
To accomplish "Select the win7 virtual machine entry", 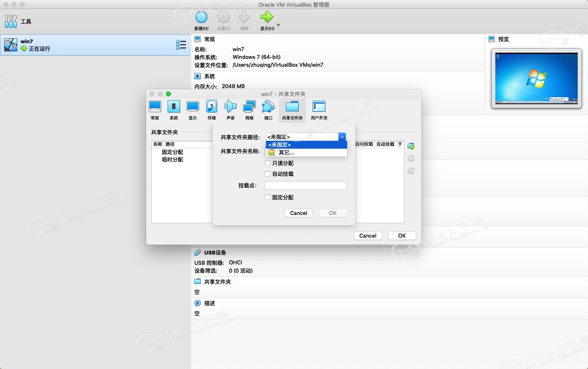I will (x=95, y=45).
